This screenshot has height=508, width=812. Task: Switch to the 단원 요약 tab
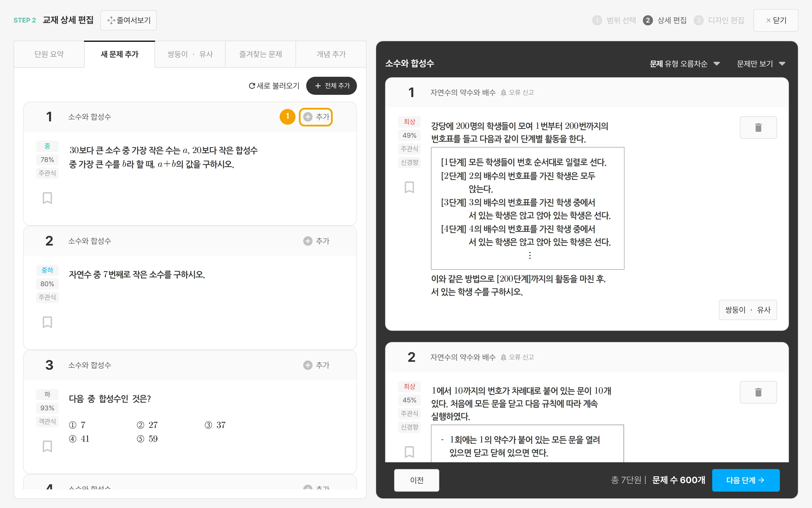(x=49, y=54)
